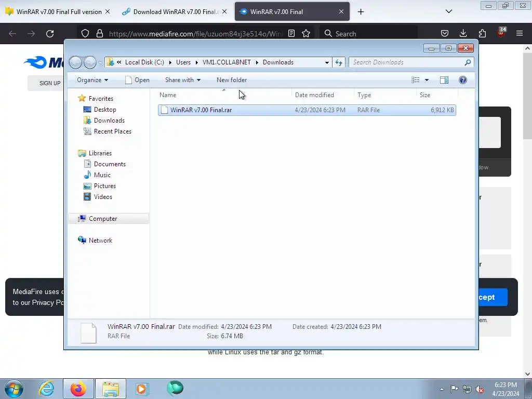This screenshot has height=399, width=532.
Task: Expand the address bar history dropdown
Action: pos(327,62)
